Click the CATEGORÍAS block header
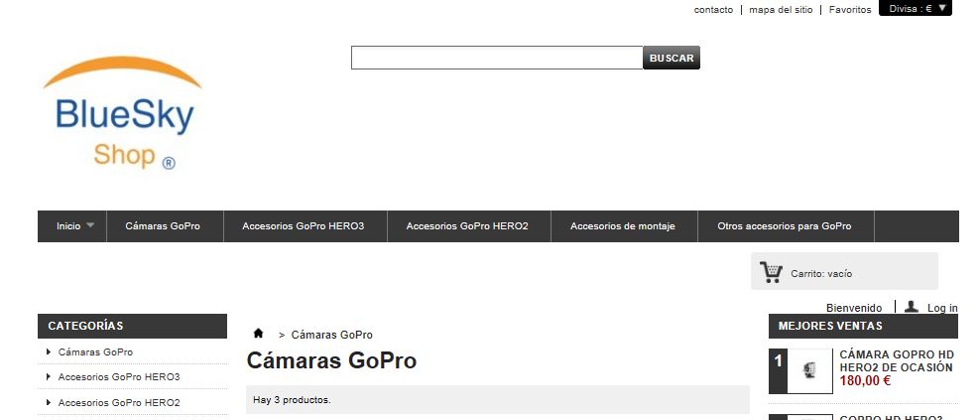 [132, 326]
